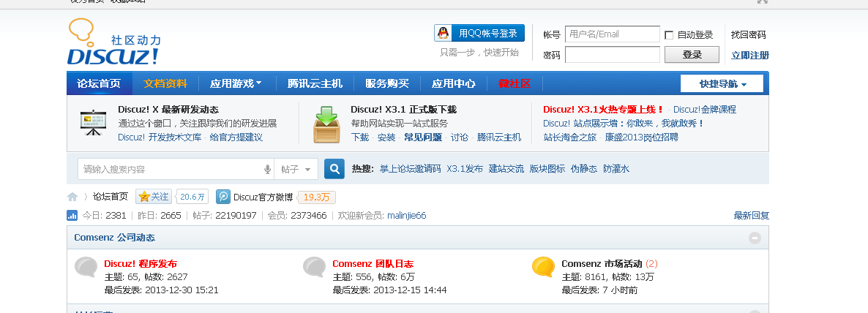Viewport: 868px width, 313px height.
Task: Open the 文档资料 nav tab
Action: [x=165, y=83]
